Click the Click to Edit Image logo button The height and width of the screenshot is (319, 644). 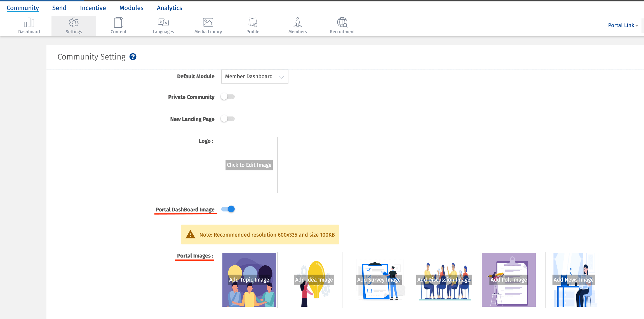[249, 165]
